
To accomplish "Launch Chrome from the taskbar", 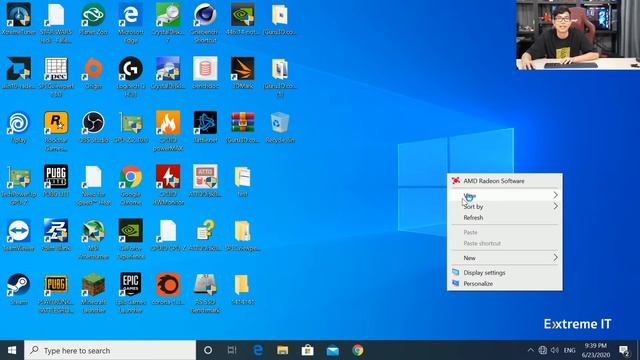I will pyautogui.click(x=358, y=350).
